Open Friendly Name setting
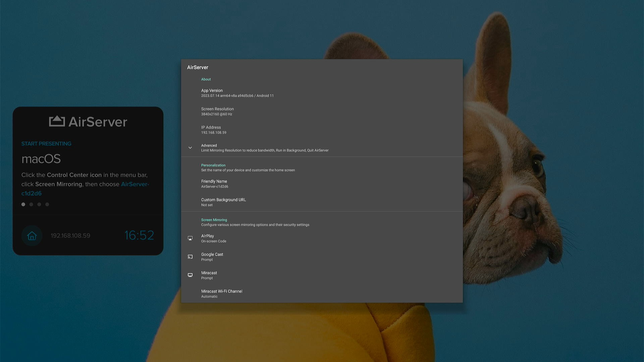This screenshot has height=362, width=644. tap(214, 184)
